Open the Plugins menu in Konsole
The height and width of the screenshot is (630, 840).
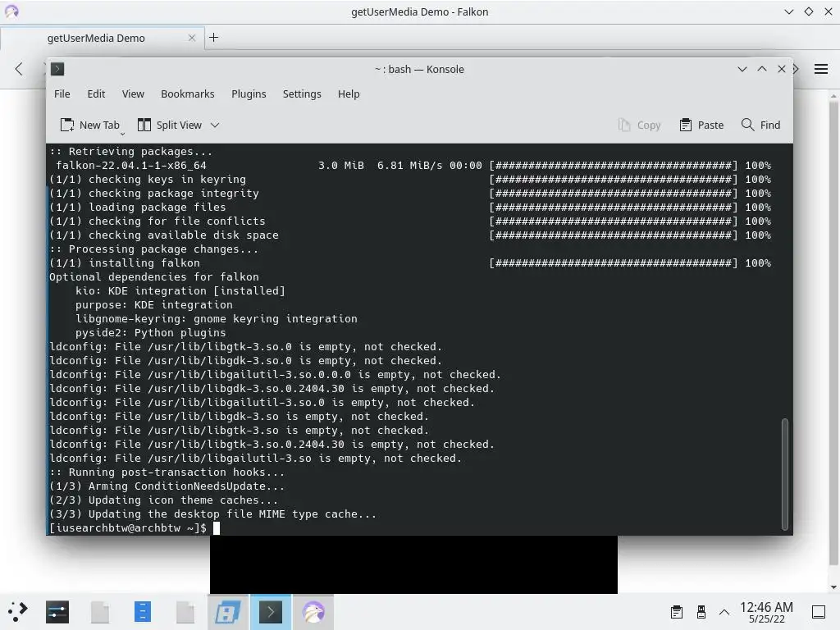[249, 94]
